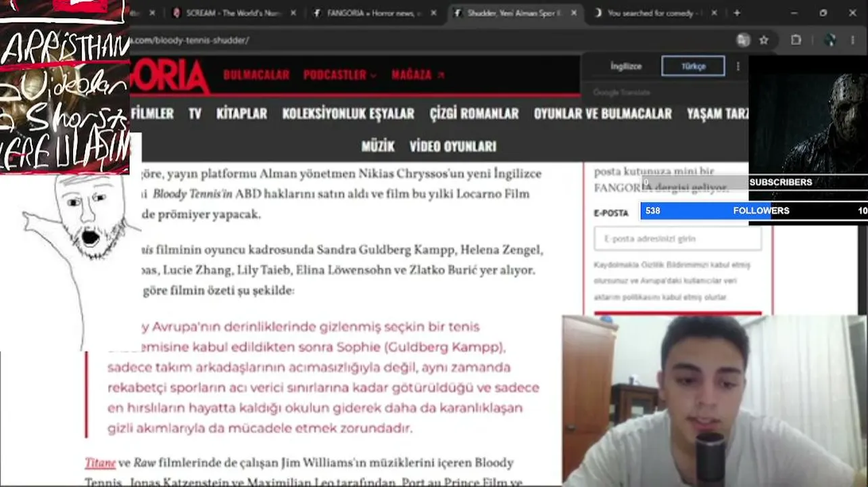This screenshot has width=868, height=487.
Task: Click the 'E-POSTA' label
Action: 611,213
